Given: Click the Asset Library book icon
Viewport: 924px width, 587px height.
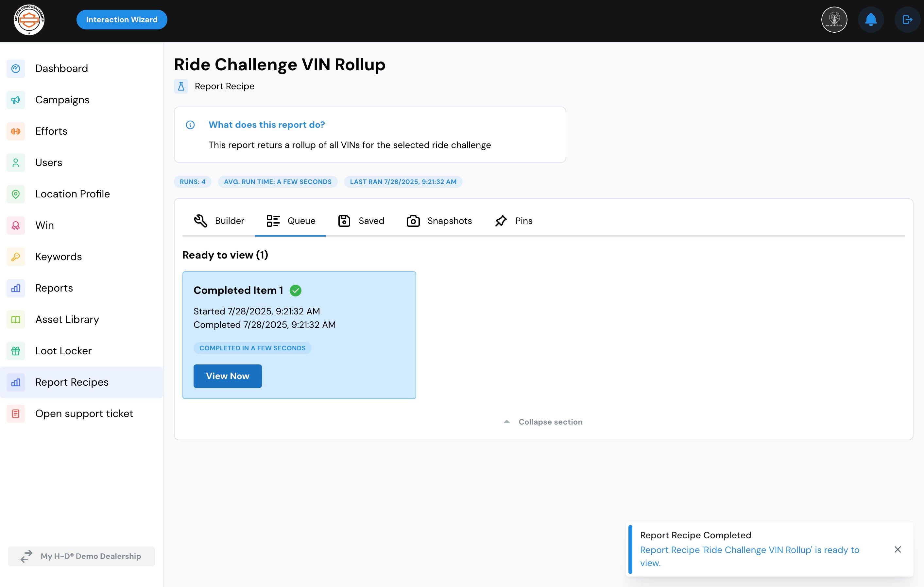Looking at the screenshot, I should coord(16,320).
